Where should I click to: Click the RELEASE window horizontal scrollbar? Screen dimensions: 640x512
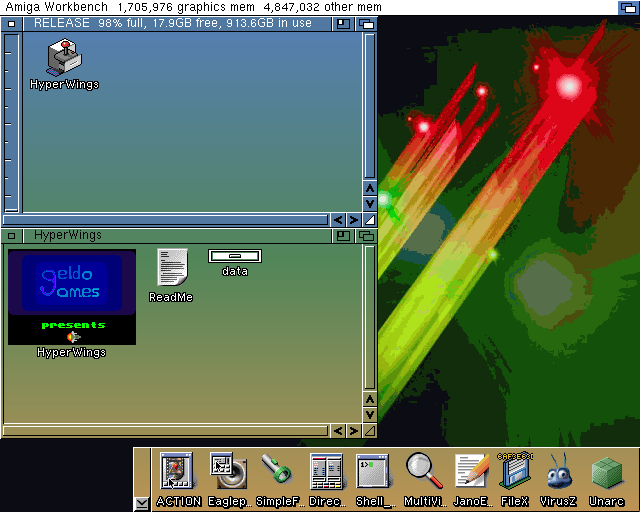[165, 220]
